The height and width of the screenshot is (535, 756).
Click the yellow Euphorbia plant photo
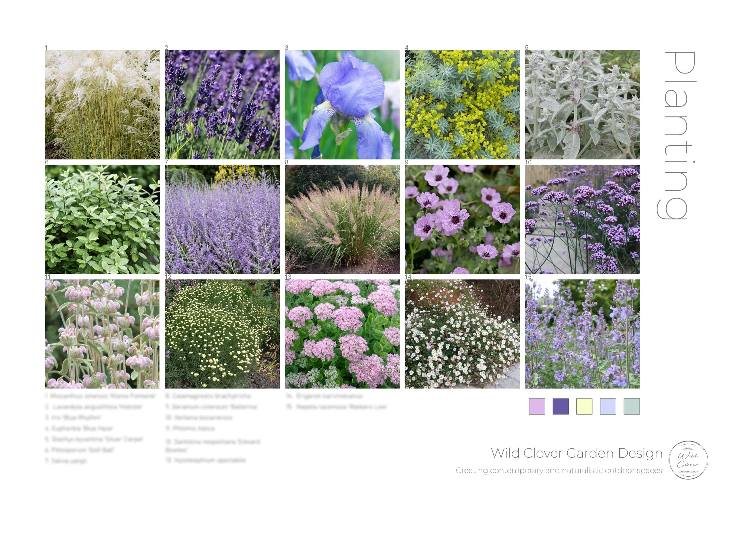(x=462, y=105)
